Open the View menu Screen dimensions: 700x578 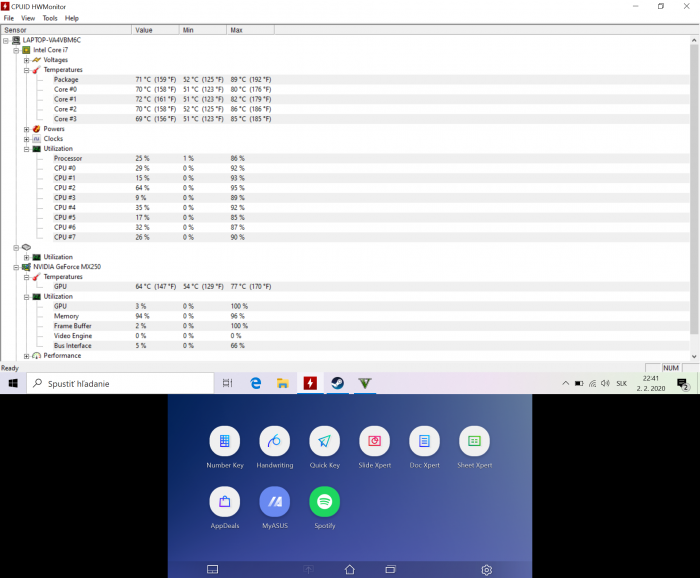[27, 18]
